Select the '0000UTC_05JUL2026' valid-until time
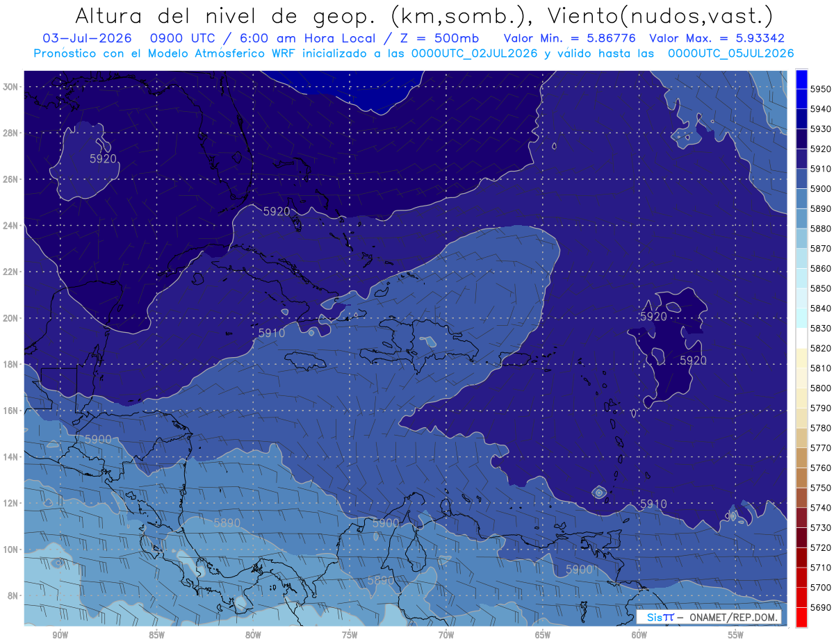Screen dimensions: 834x644 730,53
